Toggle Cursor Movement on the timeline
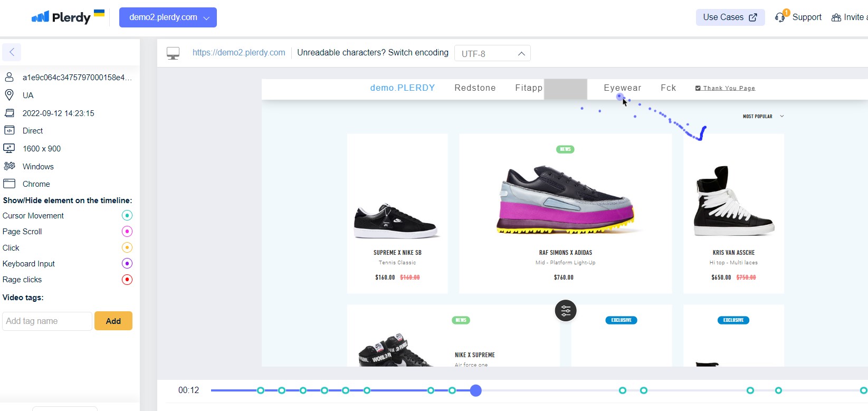This screenshot has width=868, height=411. pyautogui.click(x=127, y=215)
